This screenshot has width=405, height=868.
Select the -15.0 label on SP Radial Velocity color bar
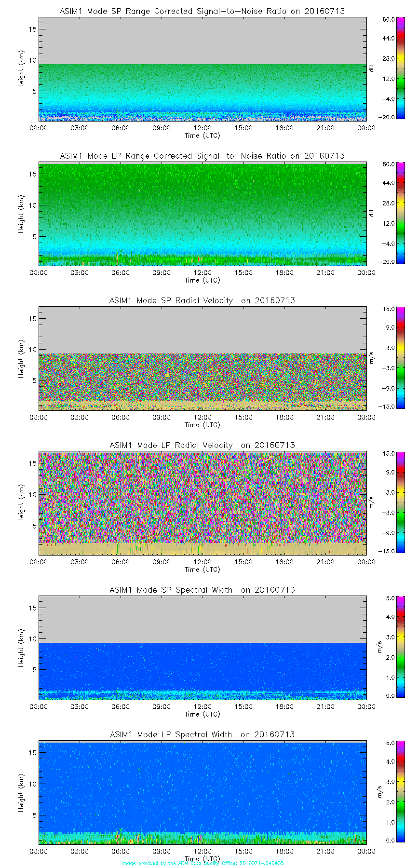[x=388, y=407]
